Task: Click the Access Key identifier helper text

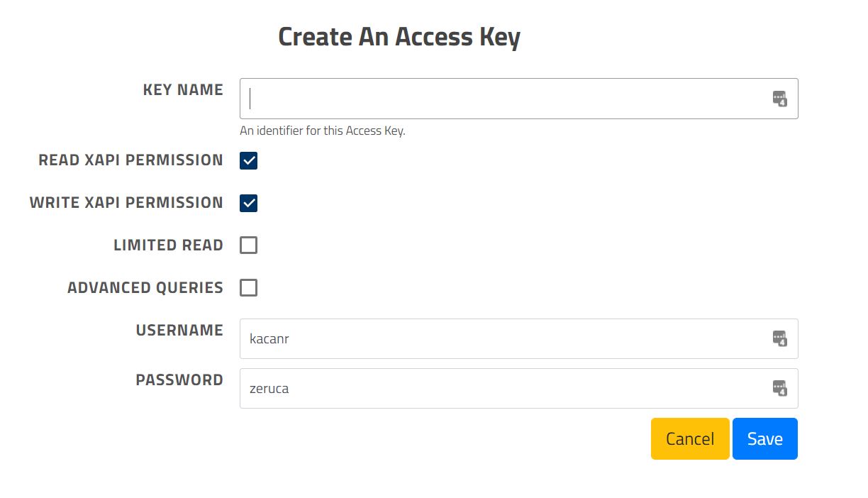Action: (x=323, y=131)
